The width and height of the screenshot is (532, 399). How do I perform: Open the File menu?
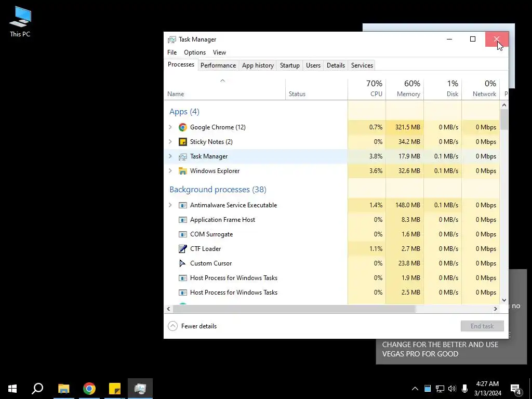pyautogui.click(x=172, y=52)
